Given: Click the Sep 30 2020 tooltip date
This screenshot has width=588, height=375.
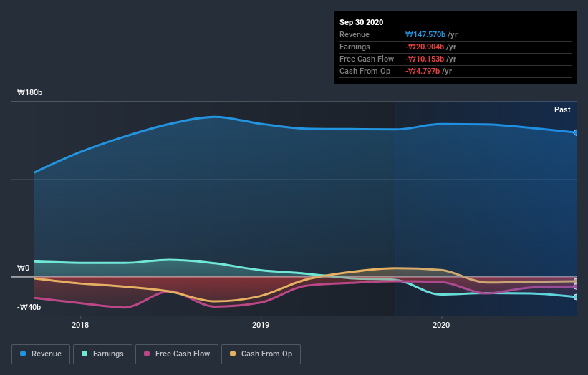Looking at the screenshot, I should 361,22.
